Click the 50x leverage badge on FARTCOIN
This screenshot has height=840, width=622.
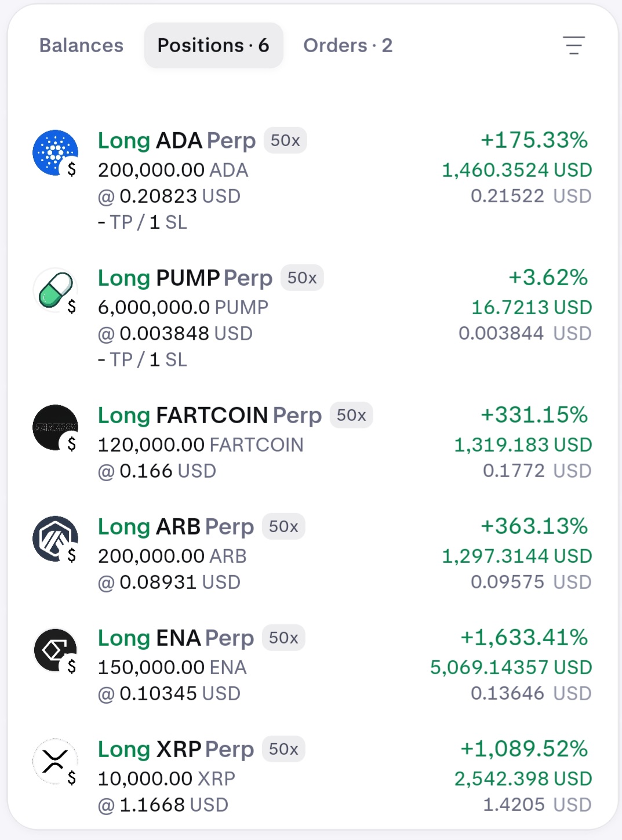(x=351, y=415)
